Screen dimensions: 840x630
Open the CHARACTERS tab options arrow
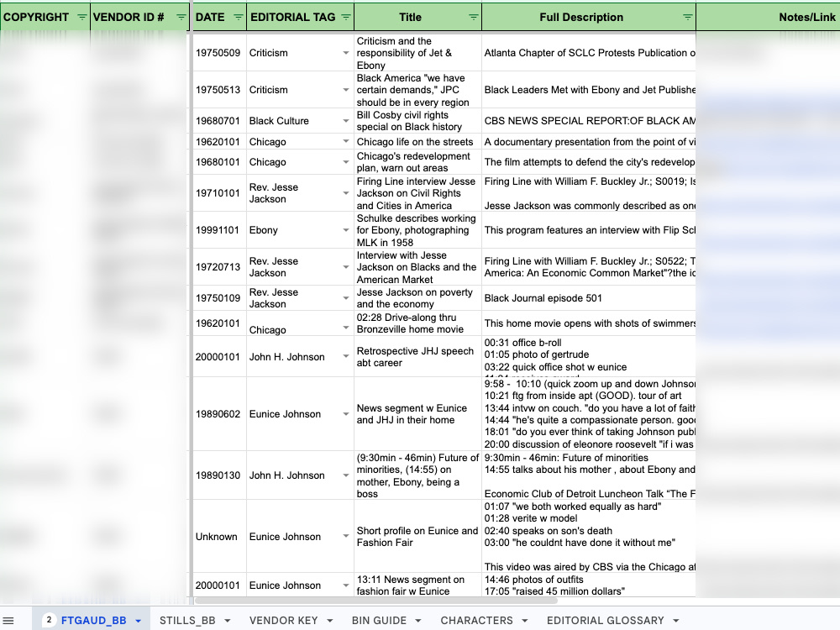(x=524, y=621)
